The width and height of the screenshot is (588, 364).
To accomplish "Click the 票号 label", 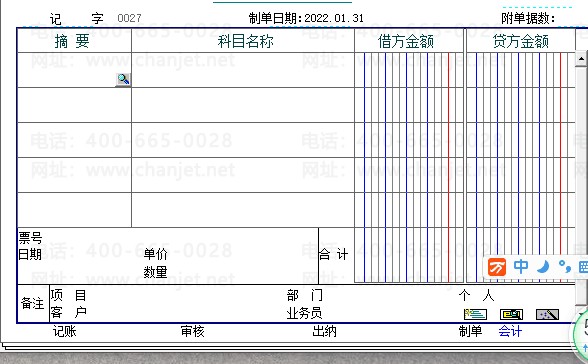I will pos(30,238).
